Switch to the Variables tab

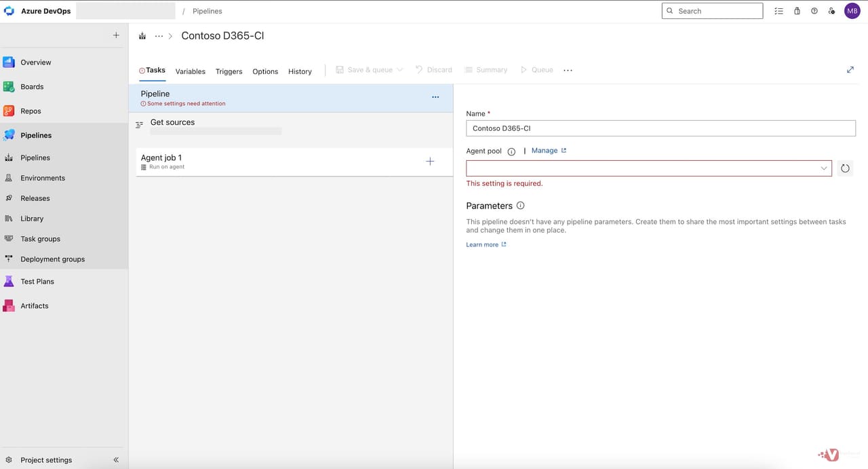(x=191, y=71)
